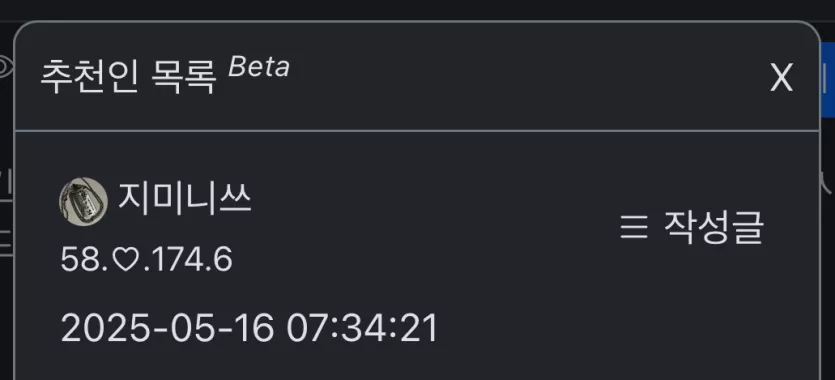This screenshot has width=835, height=380.
Task: Click the Beta superscript label
Action: (x=259, y=68)
